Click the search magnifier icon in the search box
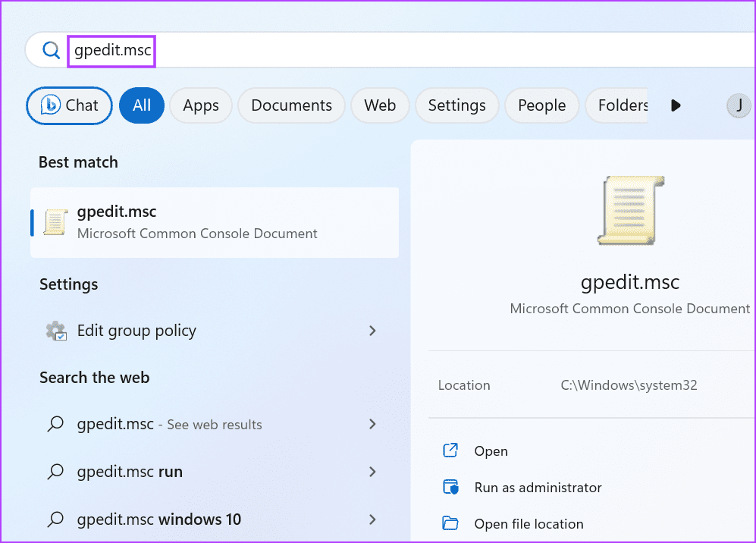The height and width of the screenshot is (543, 756). point(51,49)
